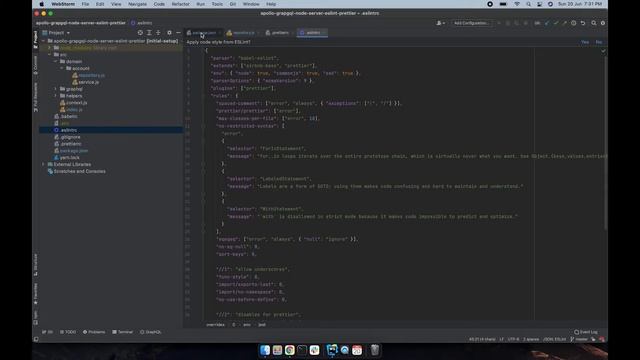Open the Event Log
Screen dimensions: 640x360
pyautogui.click(x=586, y=332)
